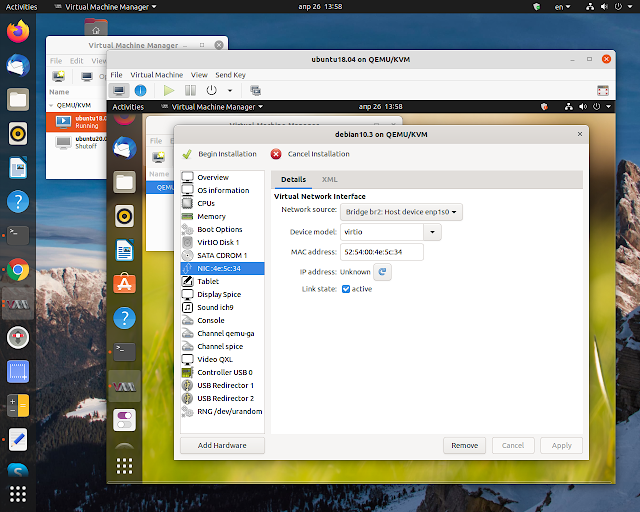Open the Network source dropdown
This screenshot has height=512, width=640.
tap(401, 212)
